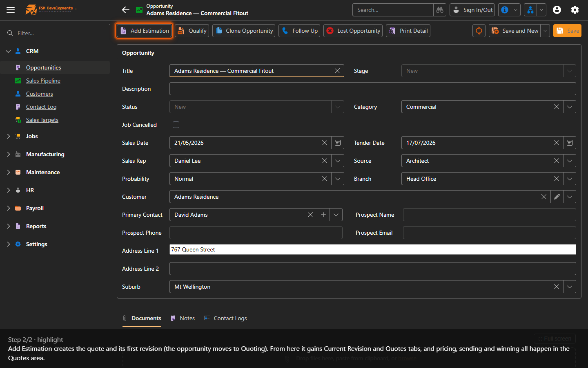
Task: Click the Qualify button
Action: point(192,31)
